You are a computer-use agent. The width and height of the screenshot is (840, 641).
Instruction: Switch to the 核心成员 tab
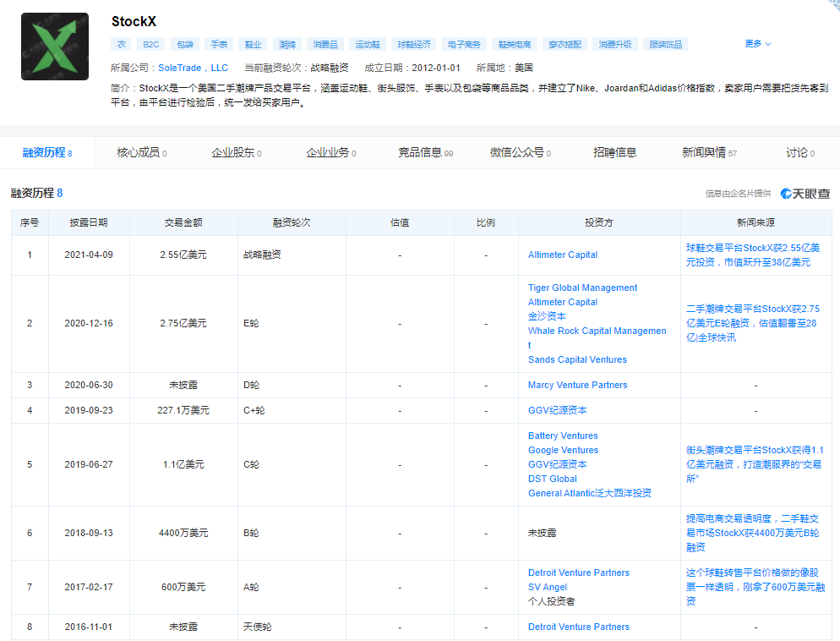(x=142, y=153)
